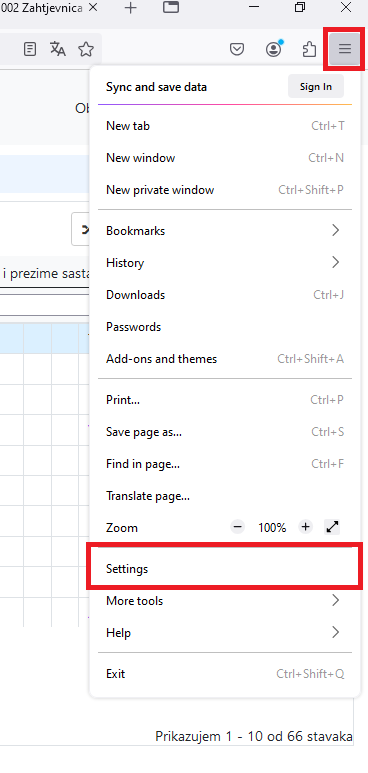Viewport: 368px width, 773px height.
Task: Open the Firefox account avatar icon
Action: click(x=274, y=49)
